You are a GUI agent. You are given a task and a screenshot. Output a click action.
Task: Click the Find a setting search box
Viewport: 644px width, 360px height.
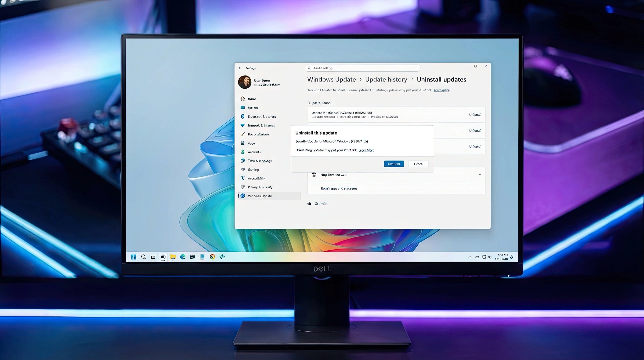click(362, 68)
